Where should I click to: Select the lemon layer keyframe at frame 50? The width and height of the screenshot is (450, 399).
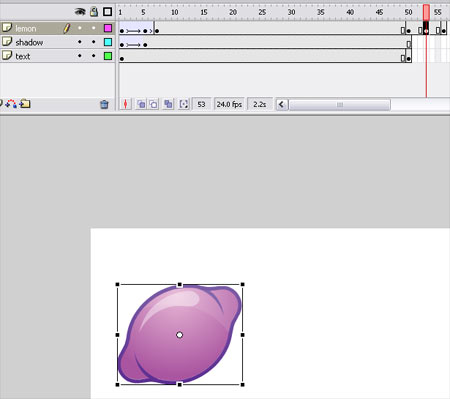pyautogui.click(x=409, y=31)
